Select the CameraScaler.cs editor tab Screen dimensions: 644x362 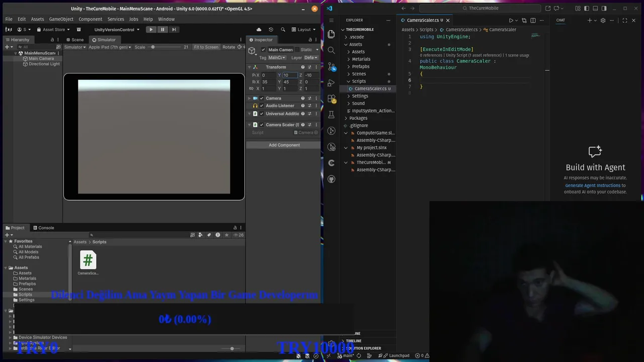coord(423,20)
